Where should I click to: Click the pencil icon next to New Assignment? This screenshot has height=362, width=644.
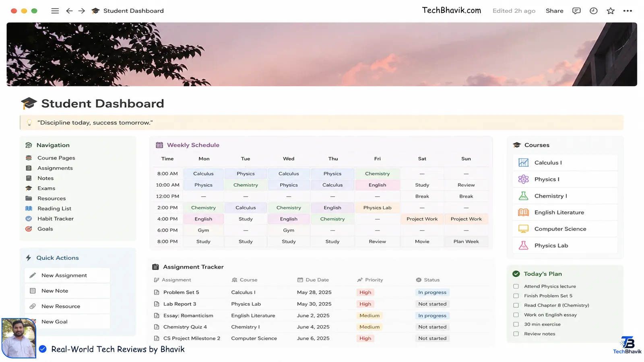(x=33, y=275)
